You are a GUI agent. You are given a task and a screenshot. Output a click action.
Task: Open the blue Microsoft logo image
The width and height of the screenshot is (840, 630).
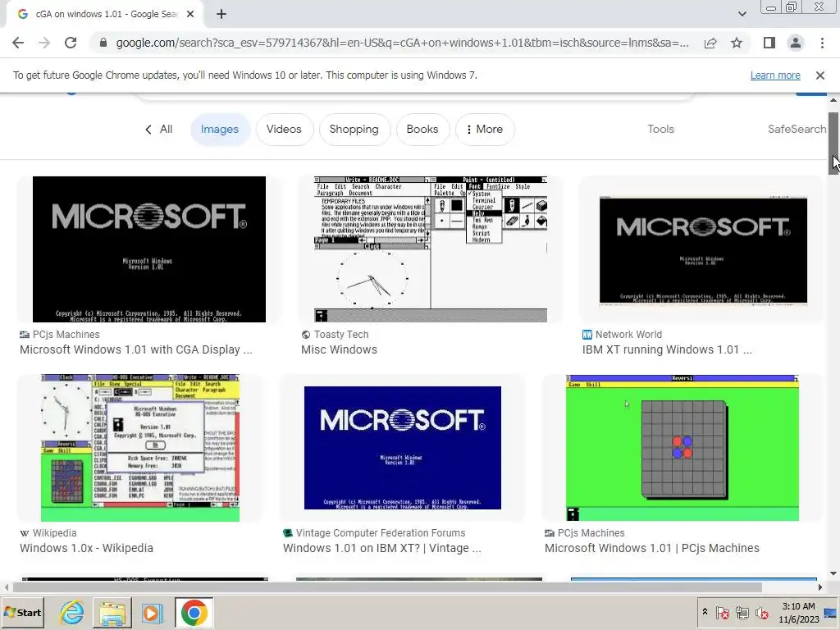point(402,448)
